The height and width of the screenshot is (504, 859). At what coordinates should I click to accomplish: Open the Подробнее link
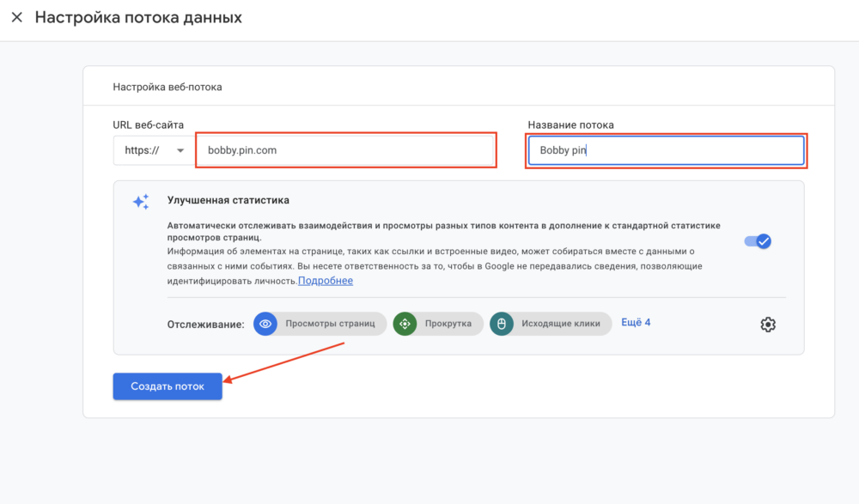pyautogui.click(x=326, y=281)
